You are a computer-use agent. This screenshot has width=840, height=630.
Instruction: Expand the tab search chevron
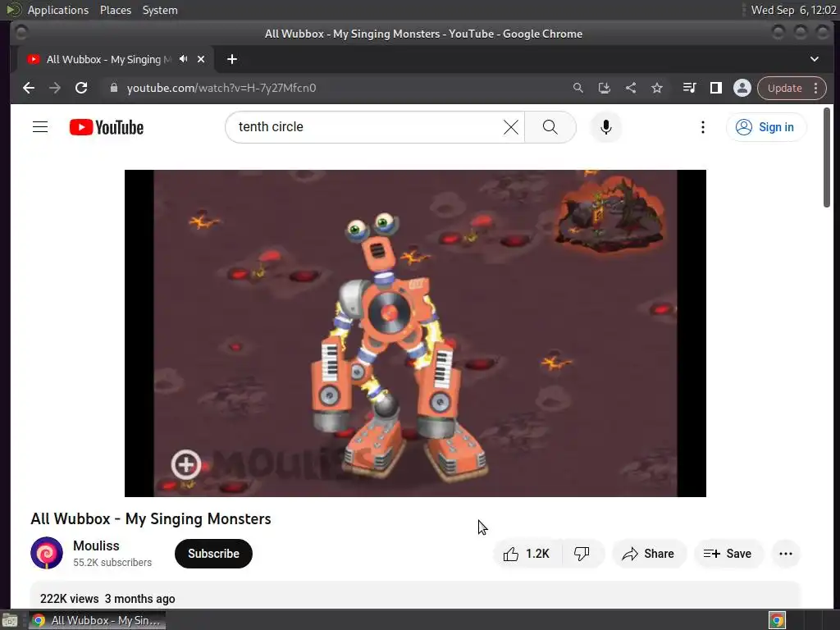click(815, 59)
